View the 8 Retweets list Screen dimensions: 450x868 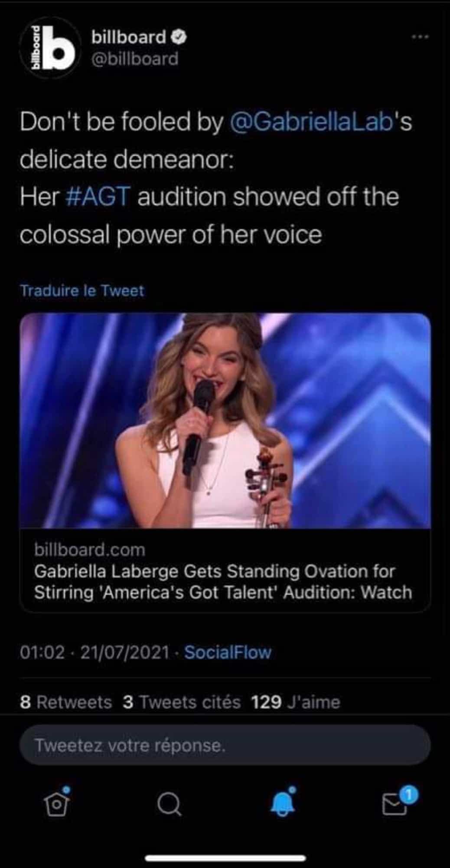tap(66, 702)
